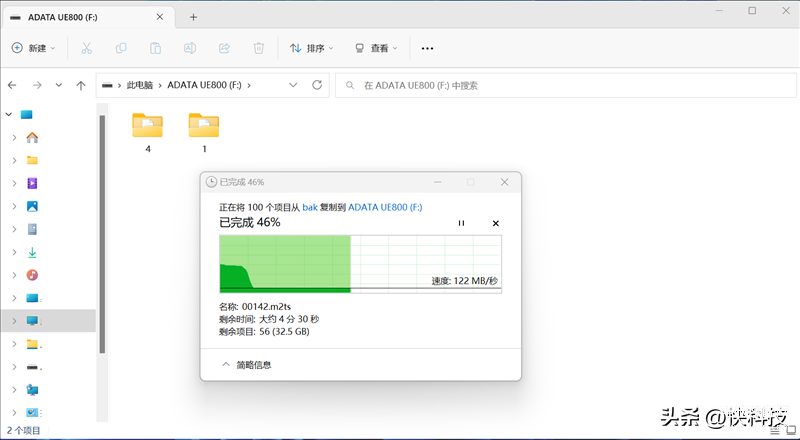The width and height of the screenshot is (800, 440).
Task: Pause the file copy operation
Action: (x=461, y=223)
